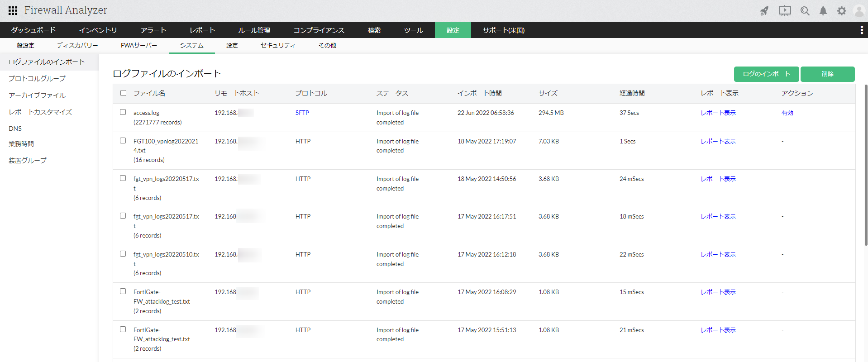This screenshot has width=868, height=362.
Task: Select the FGT100_vpnlog checkbox
Action: (x=123, y=141)
